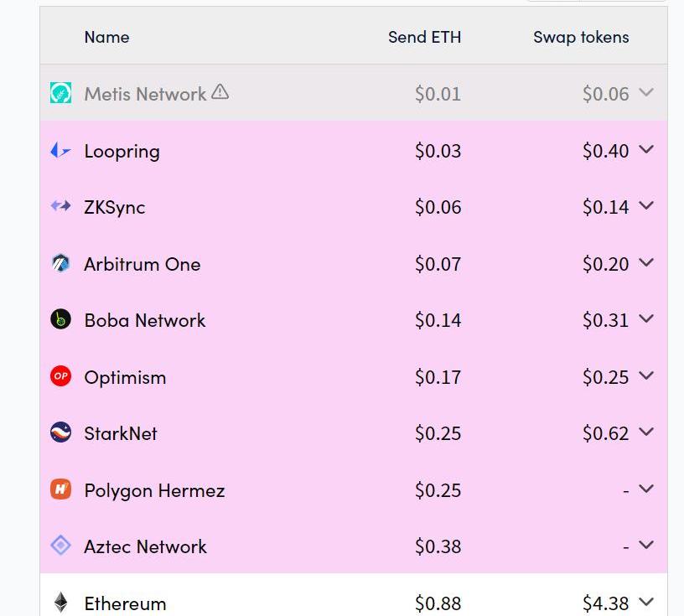684x616 pixels.
Task: Click the ZKSync arrows icon
Action: click(60, 206)
